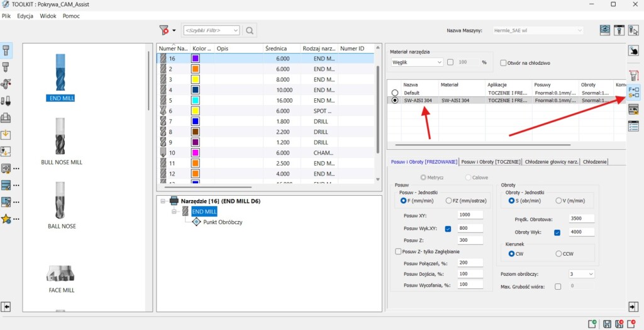Screen dimensions: 644x330
Task: Select the CCW direction radio button
Action: (x=559, y=254)
